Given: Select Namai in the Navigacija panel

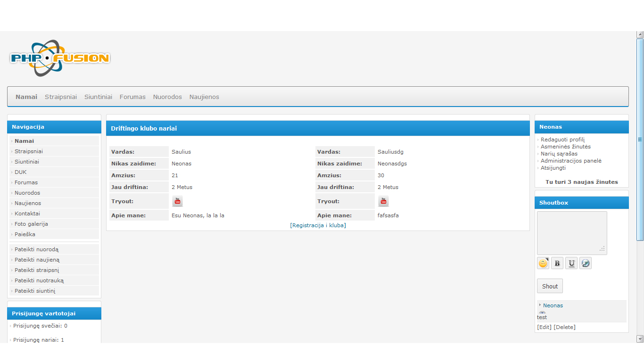Looking at the screenshot, I should coord(54,141).
